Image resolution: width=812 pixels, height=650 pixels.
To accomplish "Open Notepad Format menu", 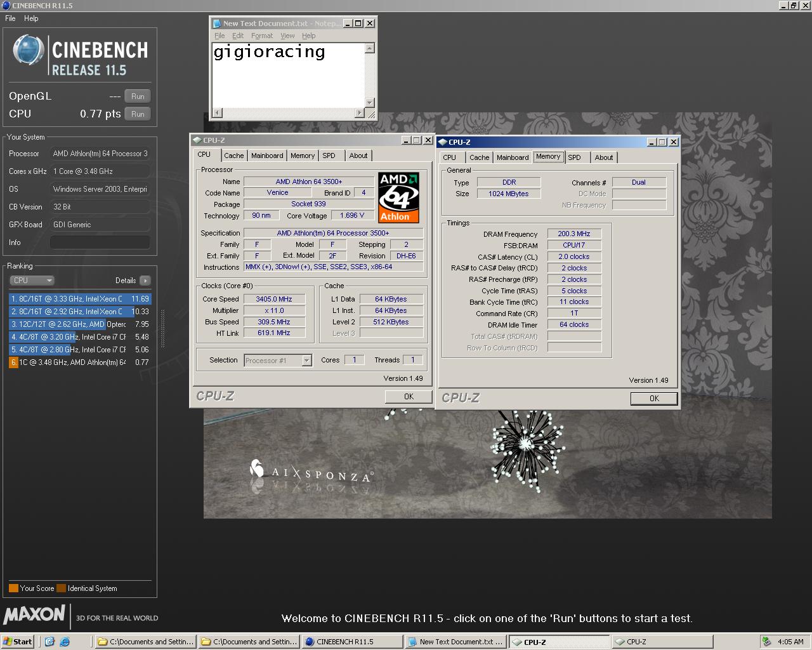I will (262, 36).
